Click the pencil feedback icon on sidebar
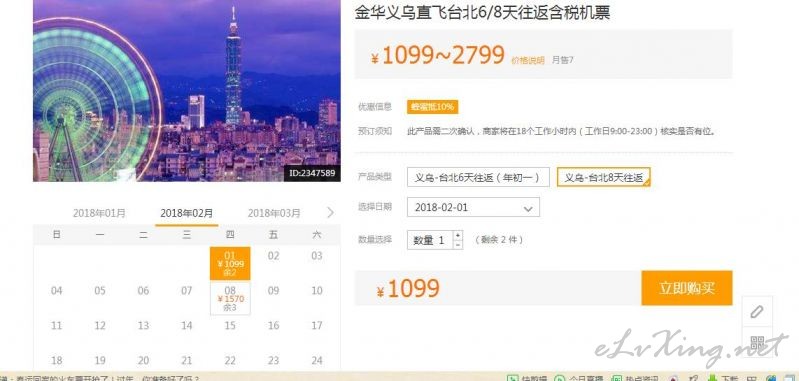 (757, 311)
